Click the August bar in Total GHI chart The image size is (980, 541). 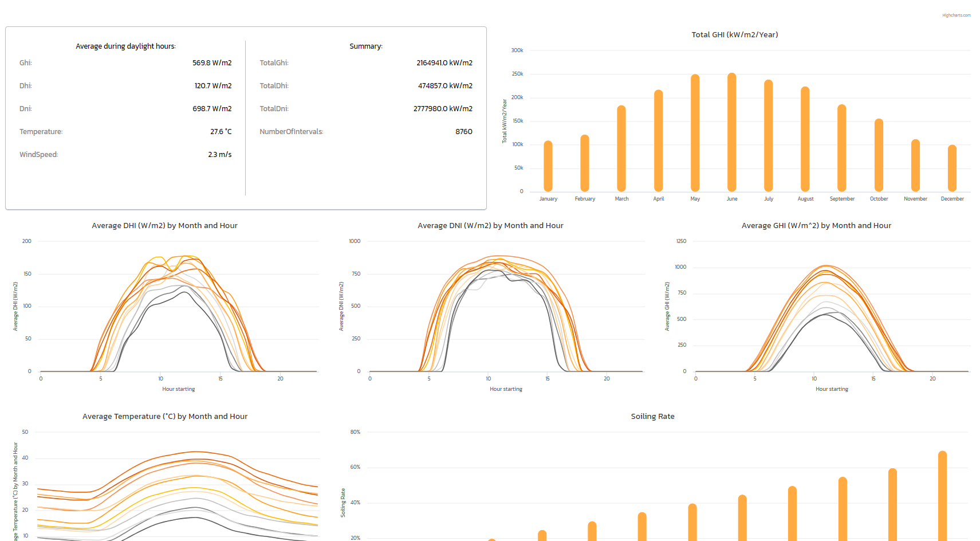pyautogui.click(x=805, y=139)
